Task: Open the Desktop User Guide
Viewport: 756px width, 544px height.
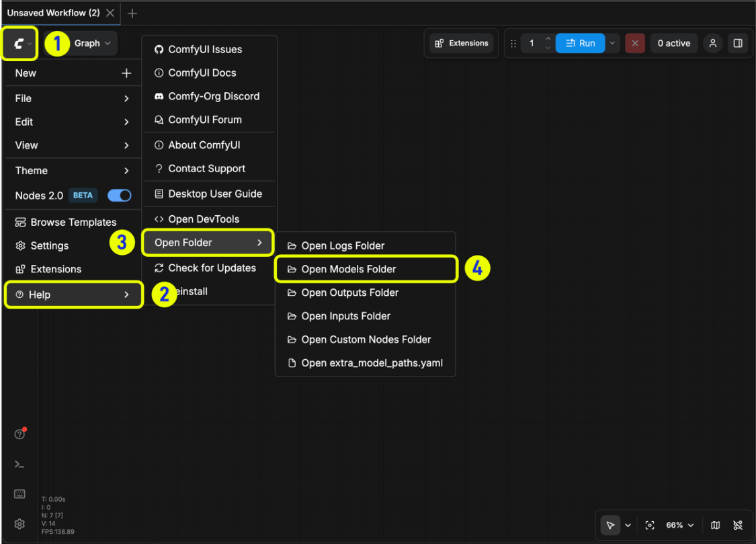Action: pyautogui.click(x=209, y=194)
